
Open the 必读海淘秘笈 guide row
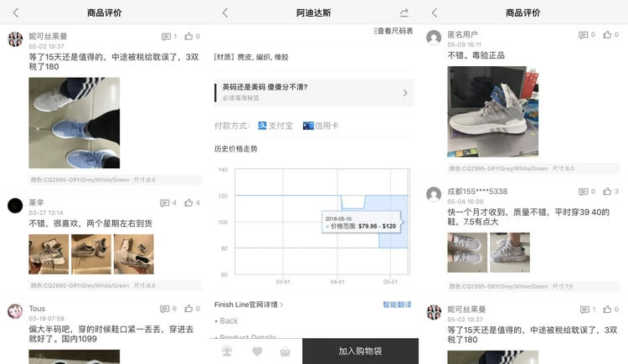click(314, 93)
